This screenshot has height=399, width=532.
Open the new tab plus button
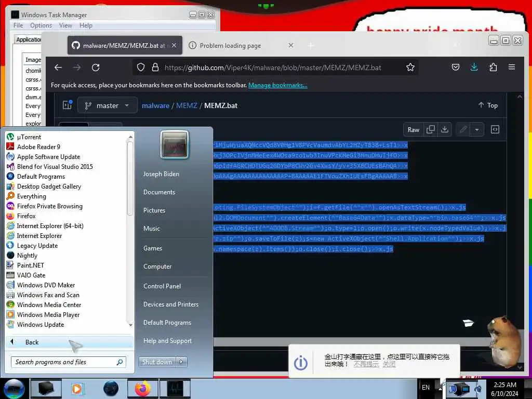click(311, 46)
